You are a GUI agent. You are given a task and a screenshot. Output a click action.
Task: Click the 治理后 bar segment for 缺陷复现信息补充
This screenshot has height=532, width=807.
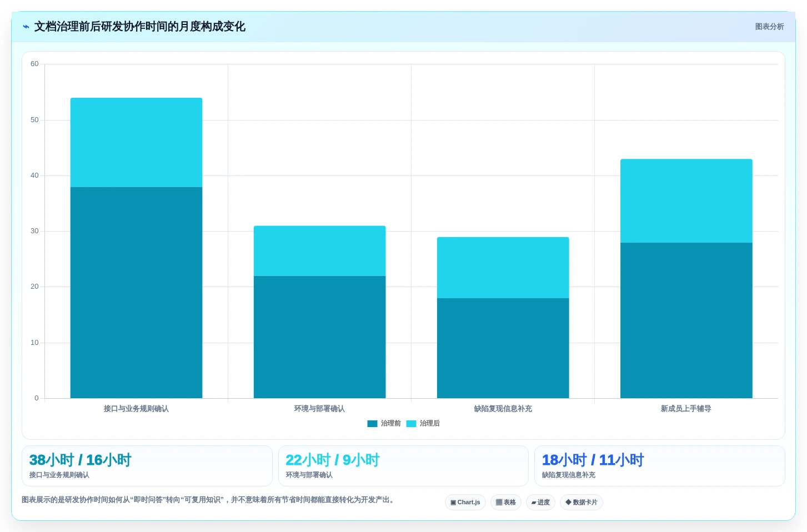pos(503,268)
